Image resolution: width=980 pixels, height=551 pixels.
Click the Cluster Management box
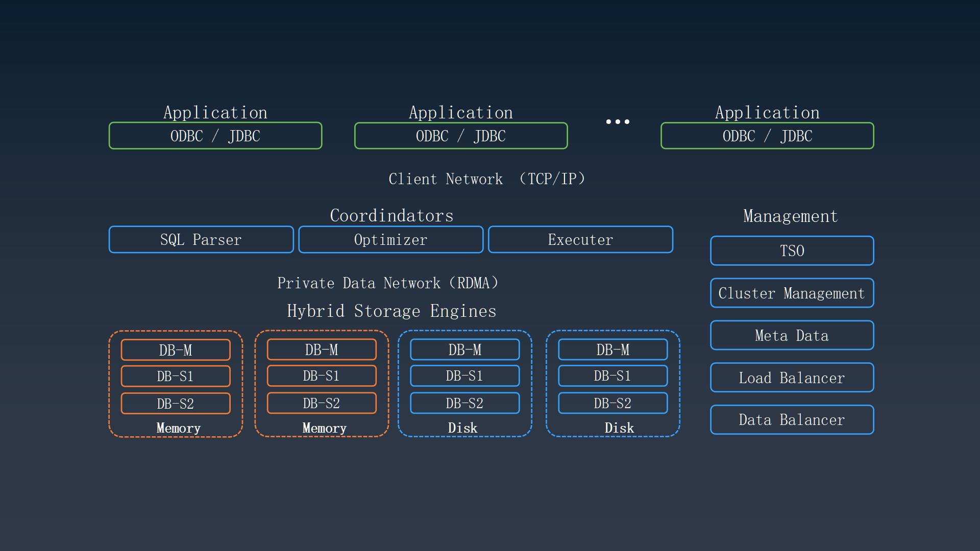pyautogui.click(x=792, y=293)
